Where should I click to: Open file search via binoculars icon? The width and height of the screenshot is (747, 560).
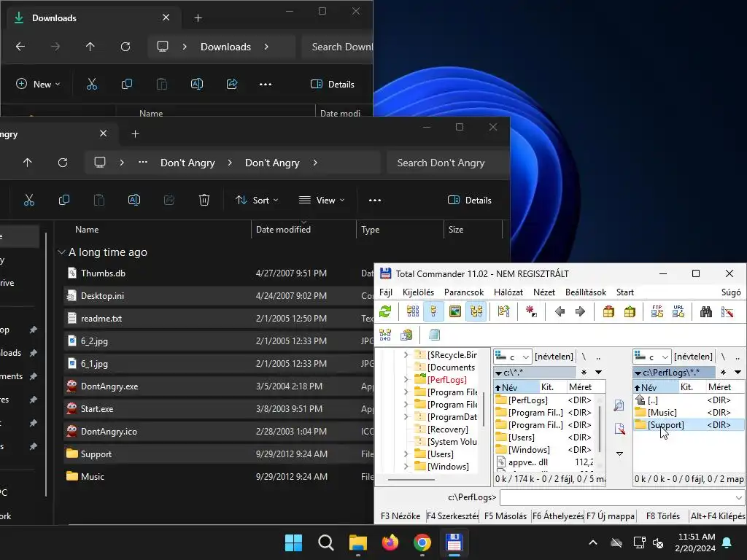pyautogui.click(x=706, y=312)
